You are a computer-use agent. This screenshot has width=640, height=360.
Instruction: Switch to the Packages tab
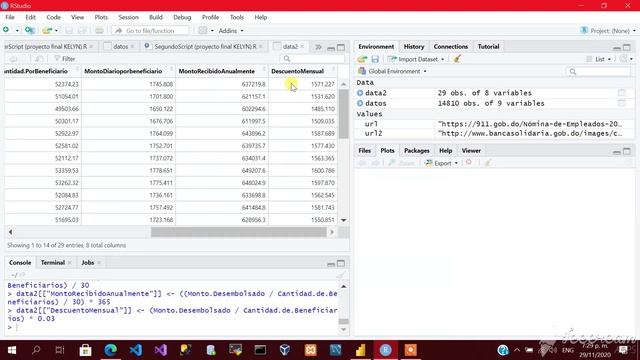tap(417, 151)
